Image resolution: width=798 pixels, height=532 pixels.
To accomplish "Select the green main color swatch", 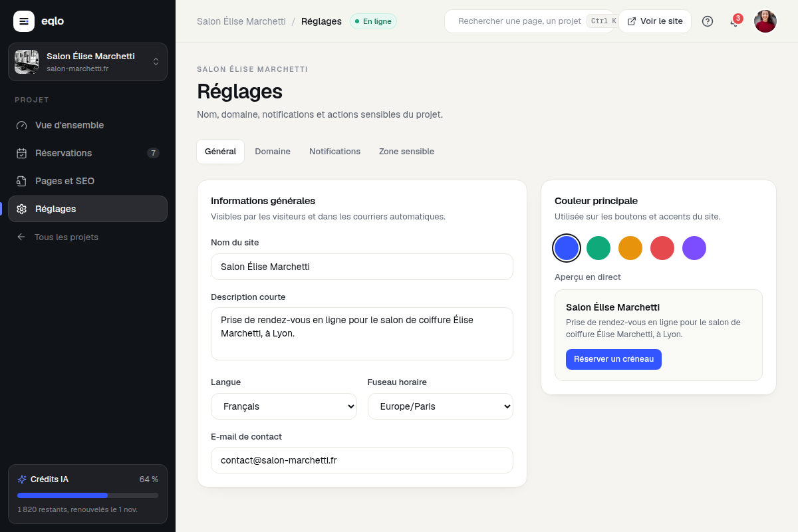I will (x=598, y=248).
